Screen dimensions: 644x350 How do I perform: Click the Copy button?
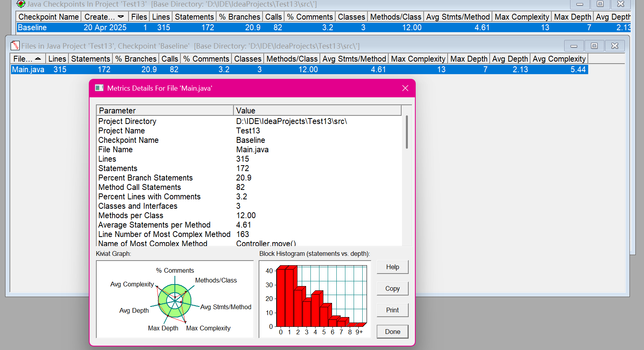pos(393,288)
